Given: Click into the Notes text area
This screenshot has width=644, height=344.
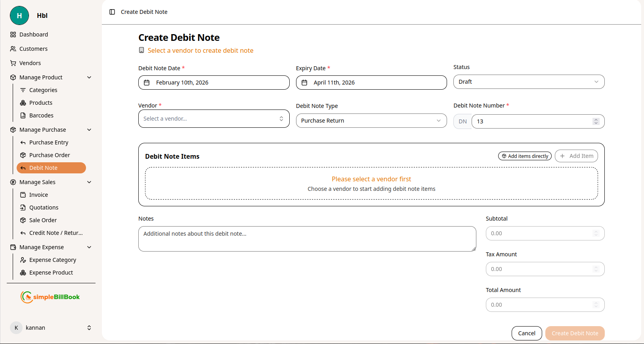Looking at the screenshot, I should [307, 239].
